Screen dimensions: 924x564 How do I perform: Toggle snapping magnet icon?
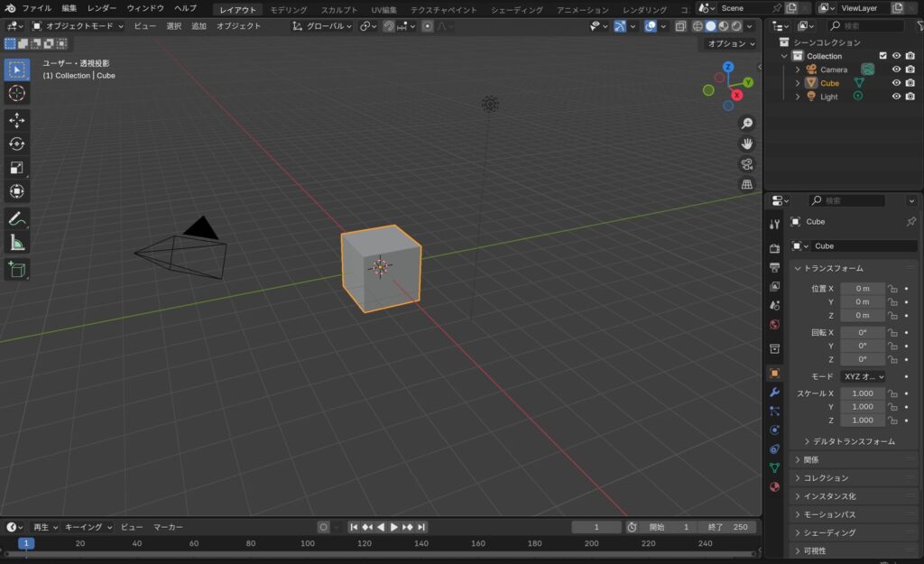[x=389, y=26]
